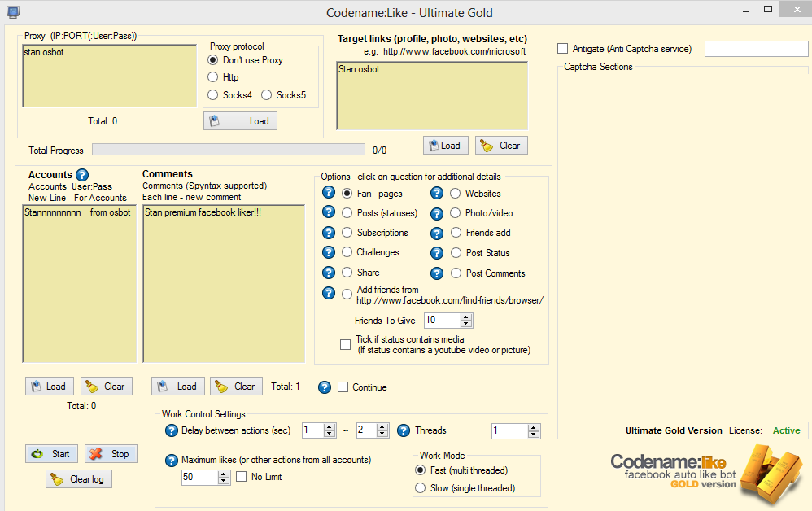This screenshot has height=511, width=812.
Task: Open help icon for Photo/video option
Action: click(437, 214)
